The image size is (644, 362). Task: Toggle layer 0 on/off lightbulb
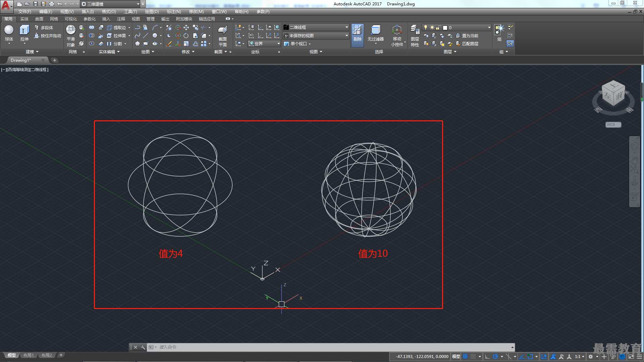[x=426, y=27]
